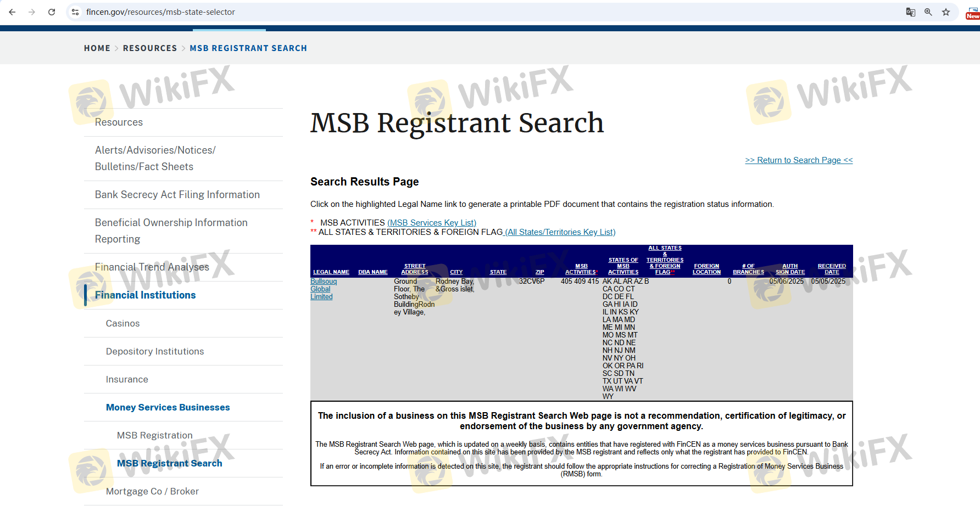Image resolution: width=980 pixels, height=506 pixels.
Task: Open Mortgage Co / Broker sidebar link
Action: point(152,492)
